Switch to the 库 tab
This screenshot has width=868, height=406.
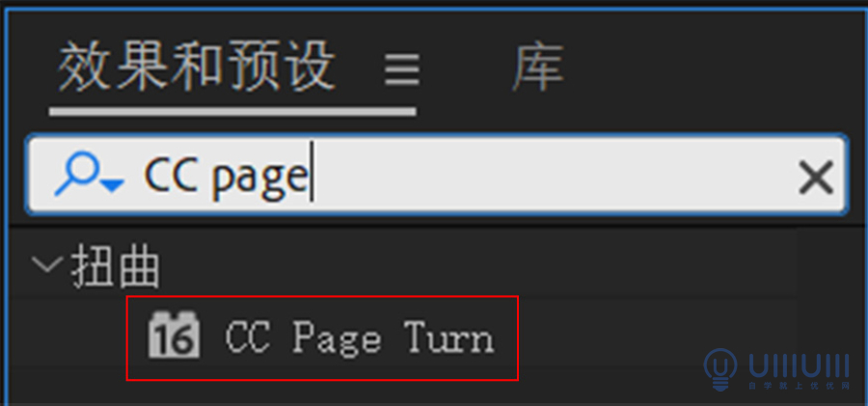tap(538, 68)
